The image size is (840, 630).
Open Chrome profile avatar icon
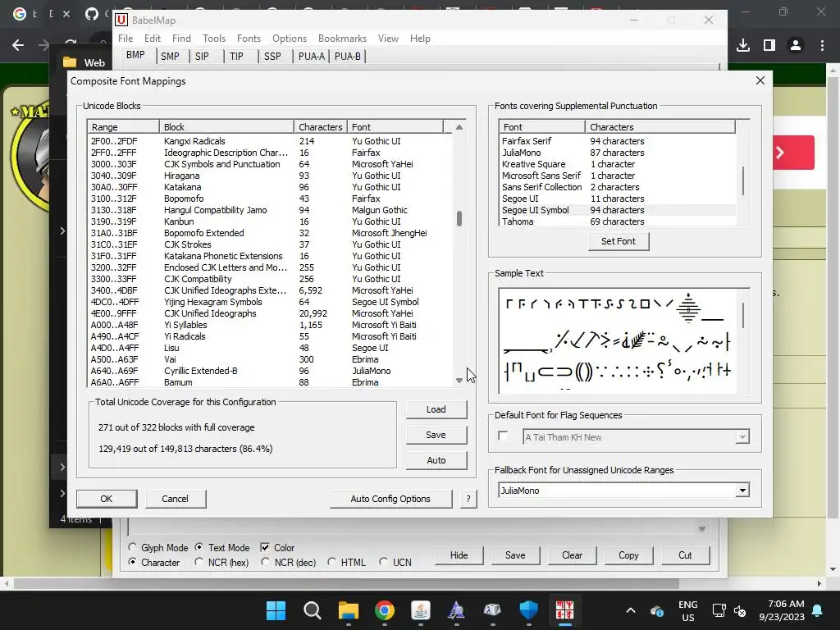click(796, 45)
